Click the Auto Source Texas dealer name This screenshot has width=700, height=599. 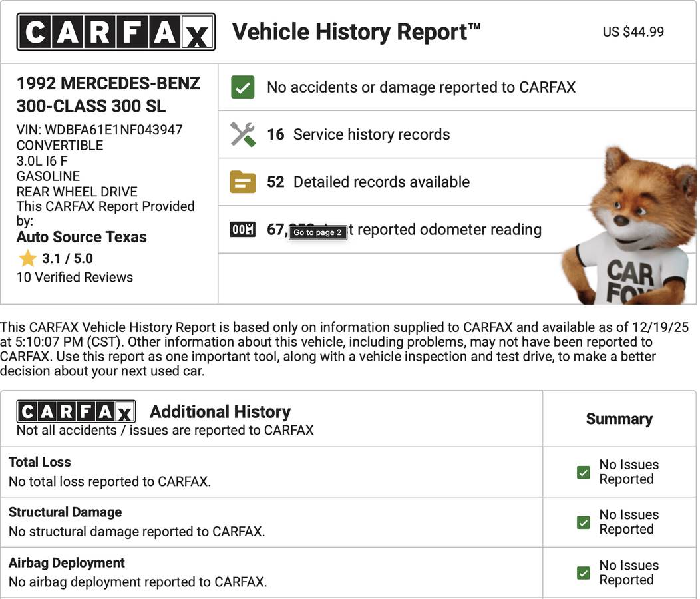click(82, 237)
